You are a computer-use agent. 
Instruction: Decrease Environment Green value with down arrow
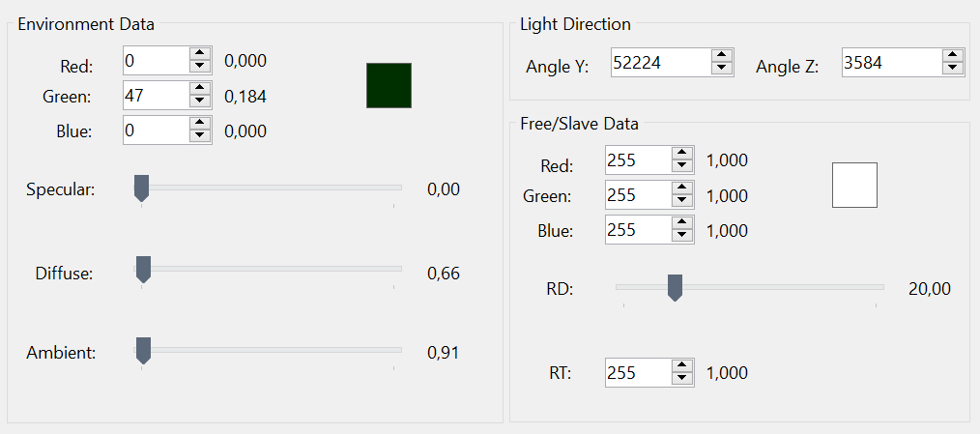(200, 101)
